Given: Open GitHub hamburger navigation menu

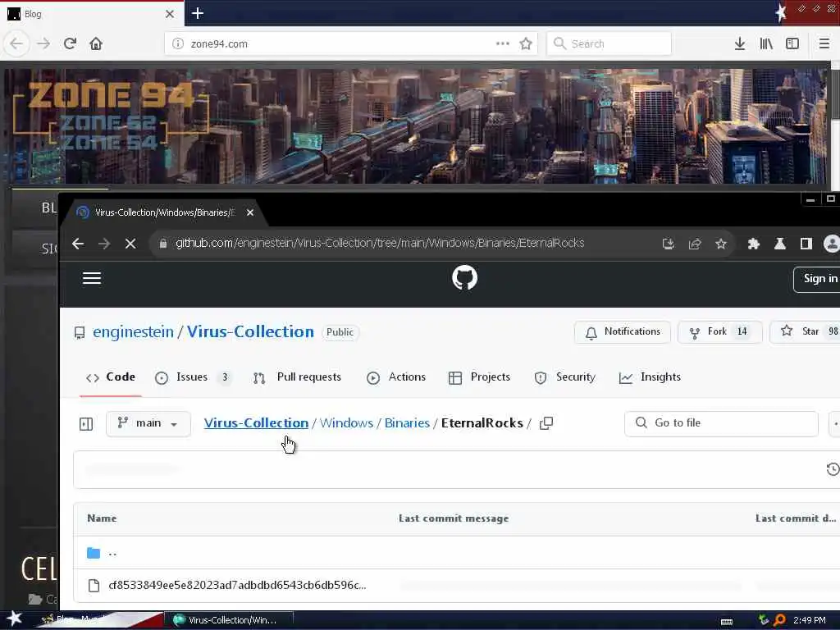Looking at the screenshot, I should coord(92,278).
